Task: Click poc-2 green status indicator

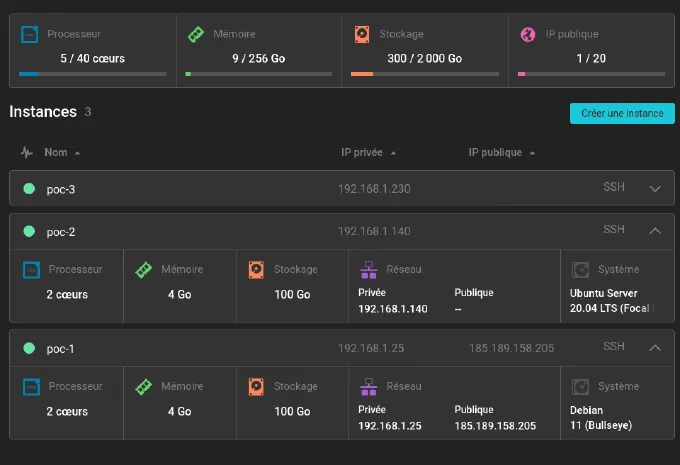Action: click(x=29, y=231)
